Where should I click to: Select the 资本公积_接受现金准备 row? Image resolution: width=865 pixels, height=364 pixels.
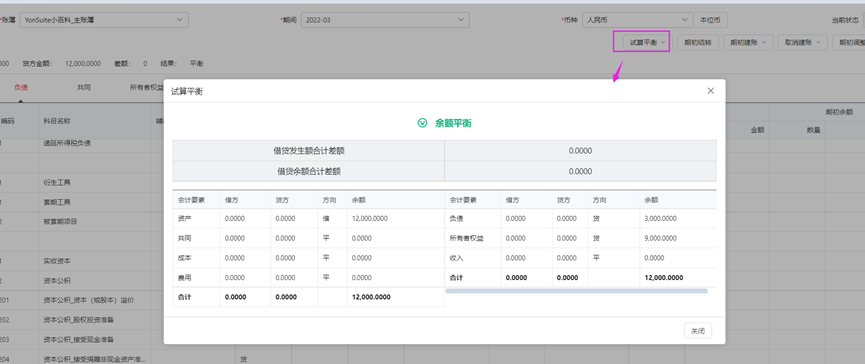coord(79,340)
